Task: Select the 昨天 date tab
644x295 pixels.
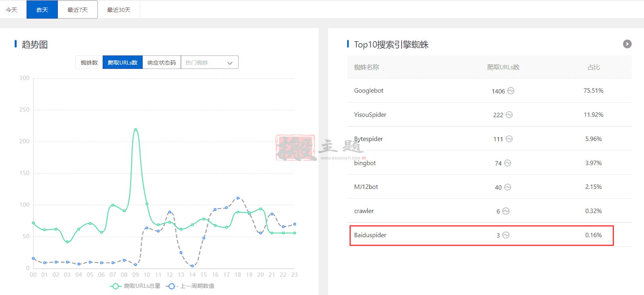Action: (x=42, y=10)
